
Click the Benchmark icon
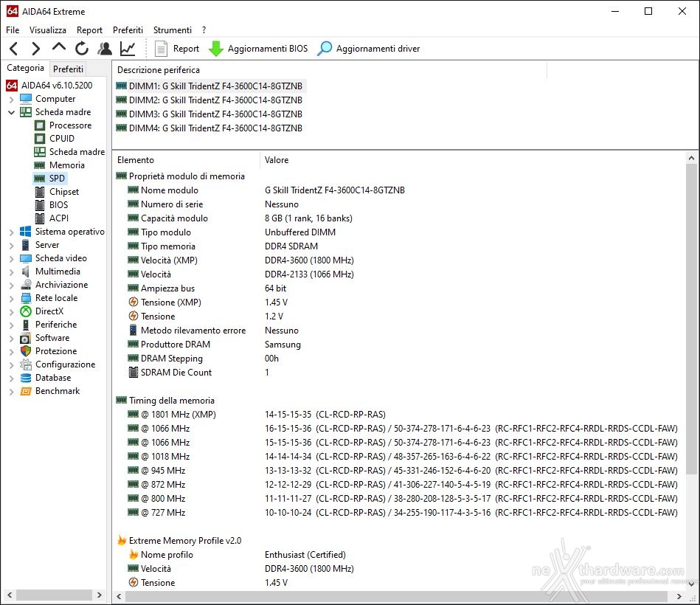(26, 391)
